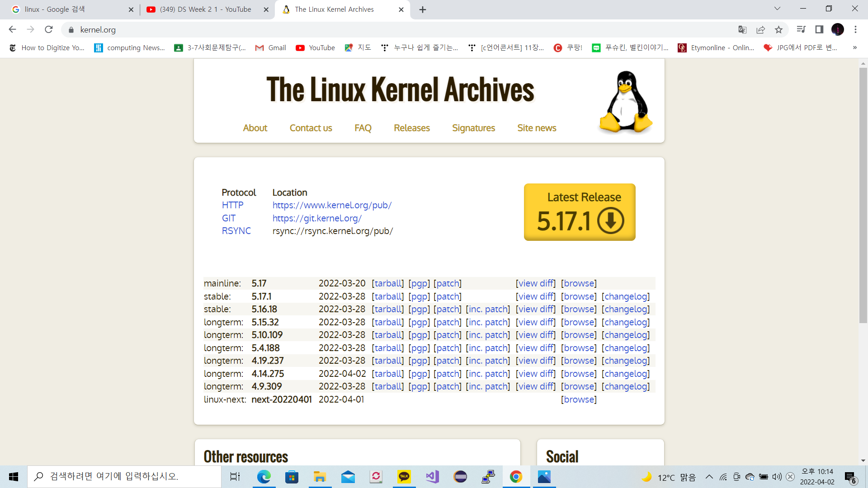Open the tab search dropdown arrow
The height and width of the screenshot is (488, 868).
(x=777, y=9)
